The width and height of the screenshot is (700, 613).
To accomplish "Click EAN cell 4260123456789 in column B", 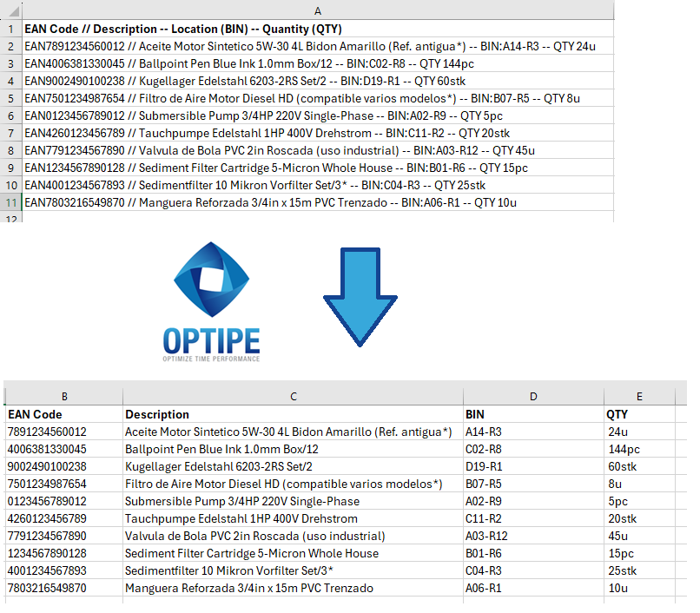I will 64,519.
